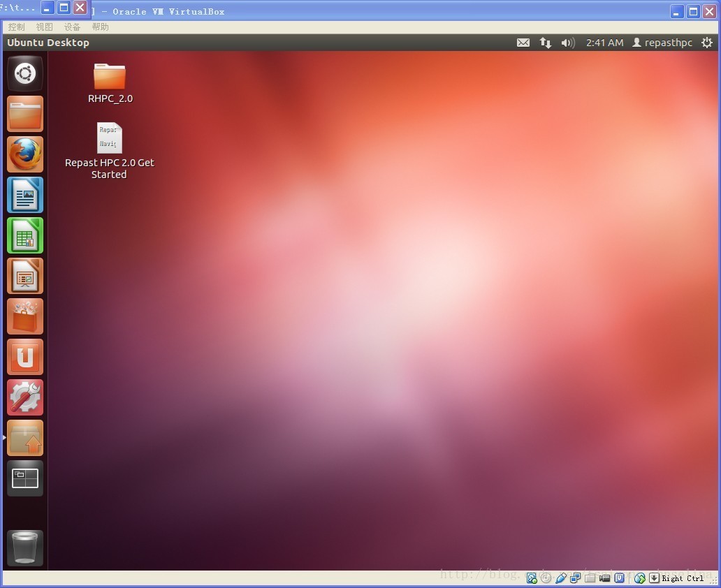Image resolution: width=721 pixels, height=588 pixels.
Task: Open the Trash bin
Action: click(25, 547)
